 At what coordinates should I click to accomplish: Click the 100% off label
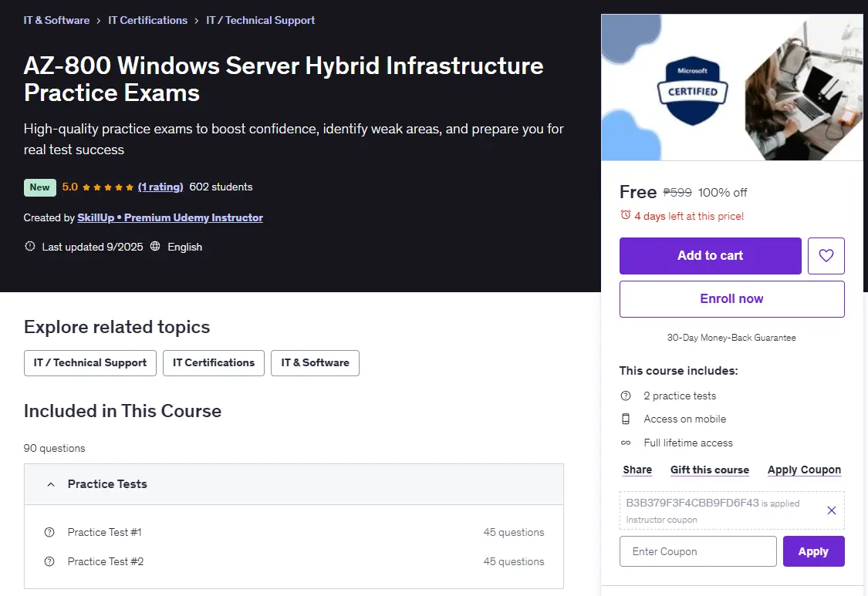pos(722,193)
